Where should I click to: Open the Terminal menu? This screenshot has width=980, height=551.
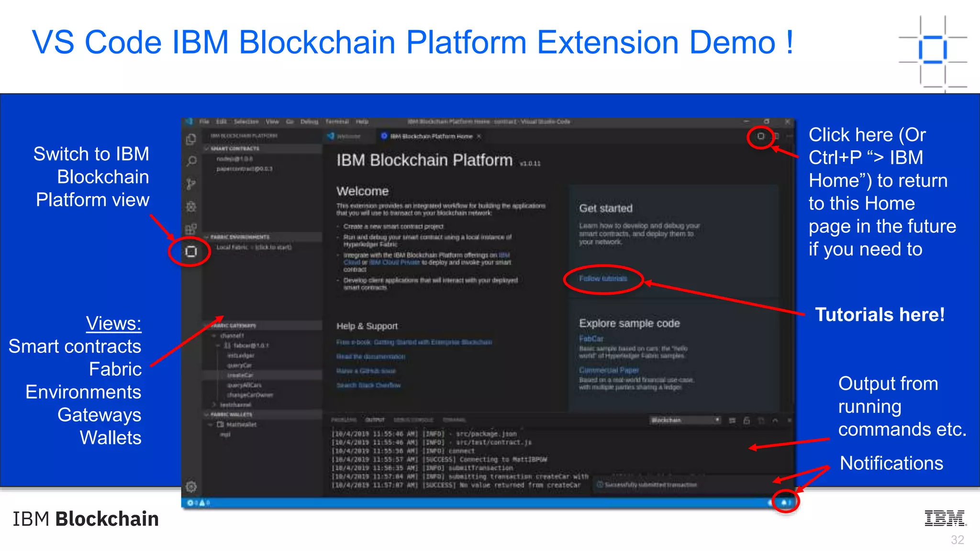tap(337, 121)
